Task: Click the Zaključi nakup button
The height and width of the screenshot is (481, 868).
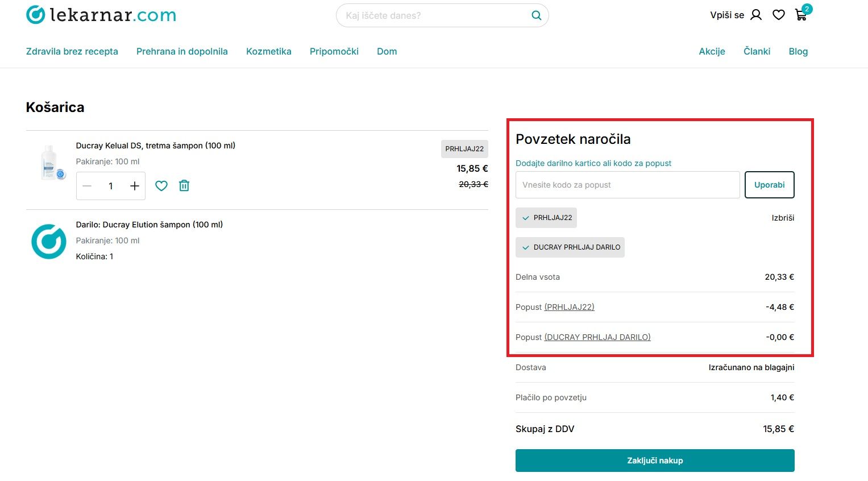Action: coord(655,461)
